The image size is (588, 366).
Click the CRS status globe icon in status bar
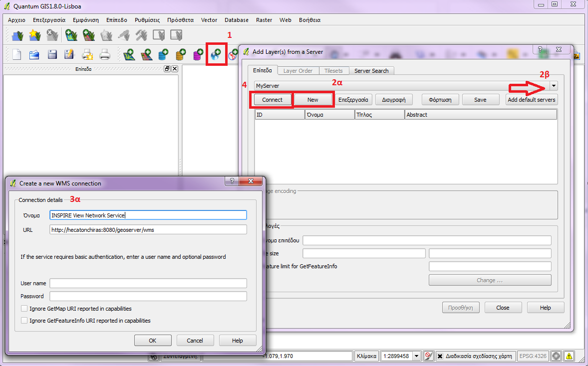556,356
